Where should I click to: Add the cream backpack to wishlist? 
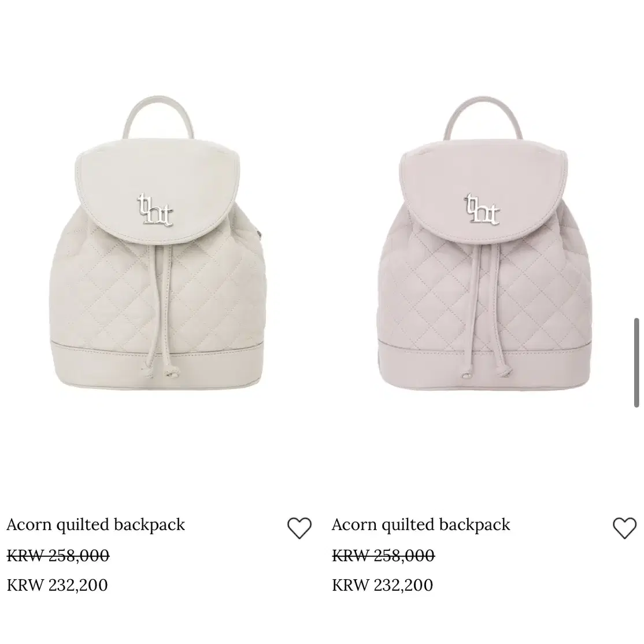tap(299, 528)
